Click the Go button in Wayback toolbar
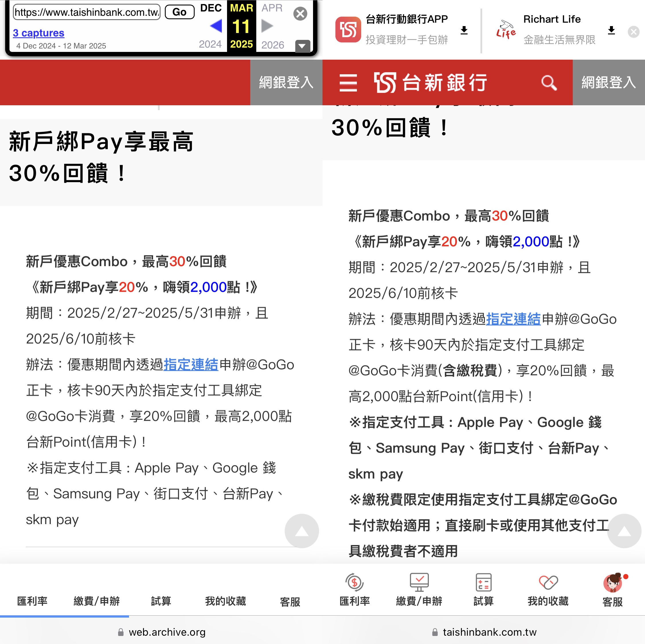Viewport: 645px width, 644px height. tap(179, 12)
